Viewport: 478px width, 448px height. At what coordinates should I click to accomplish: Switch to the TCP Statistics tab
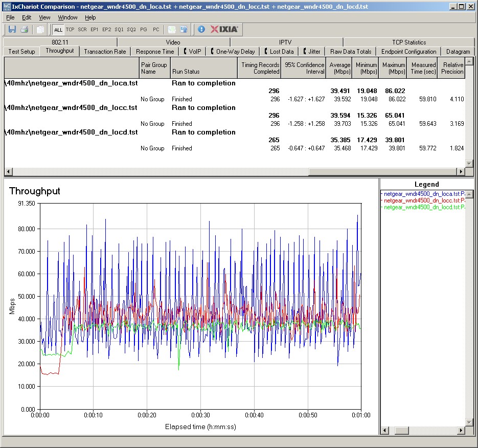click(x=409, y=42)
